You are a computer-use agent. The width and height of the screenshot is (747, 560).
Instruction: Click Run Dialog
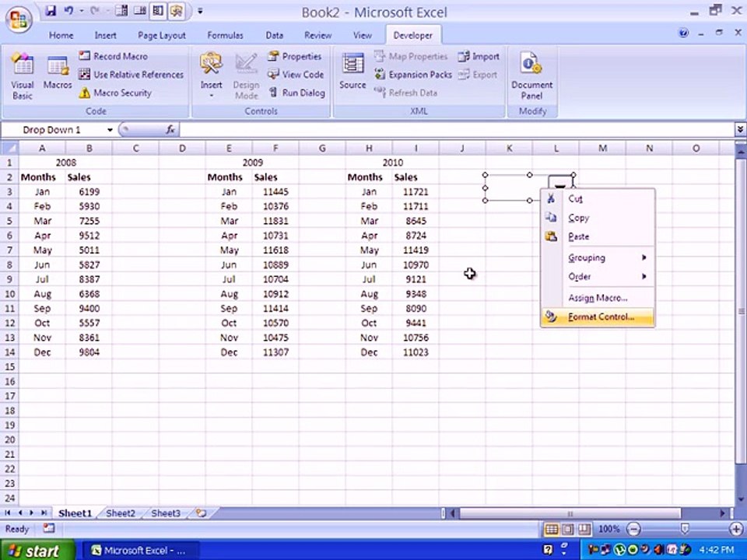(296, 93)
